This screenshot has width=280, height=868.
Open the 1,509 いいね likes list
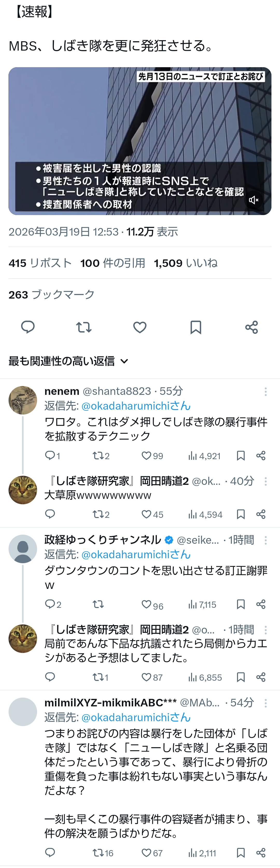[x=185, y=263]
